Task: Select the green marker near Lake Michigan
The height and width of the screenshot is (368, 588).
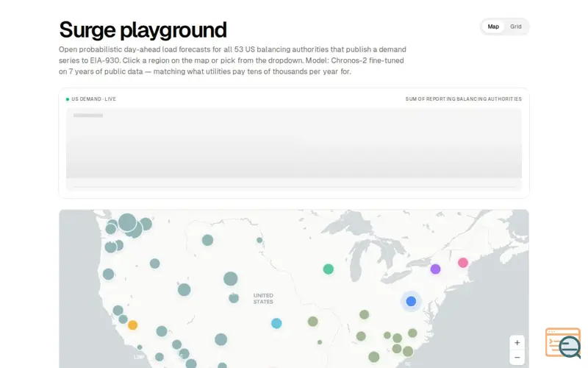Action: (329, 269)
